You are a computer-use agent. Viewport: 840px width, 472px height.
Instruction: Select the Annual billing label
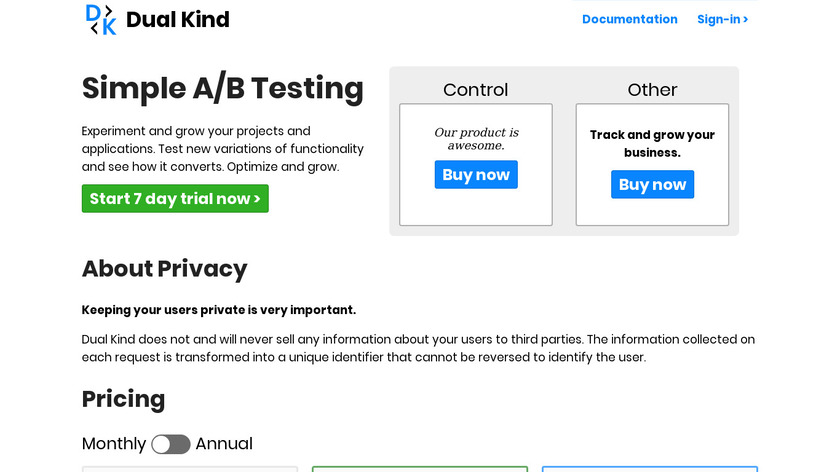click(x=224, y=444)
